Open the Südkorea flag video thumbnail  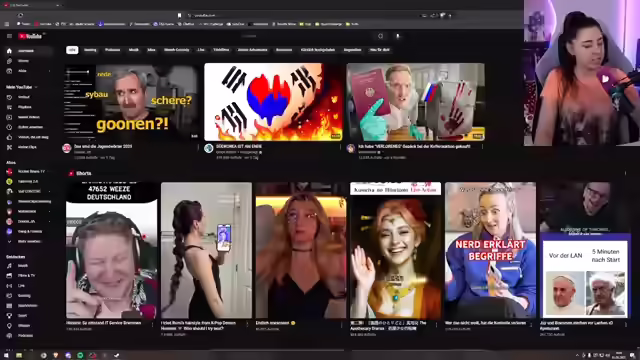coord(273,102)
